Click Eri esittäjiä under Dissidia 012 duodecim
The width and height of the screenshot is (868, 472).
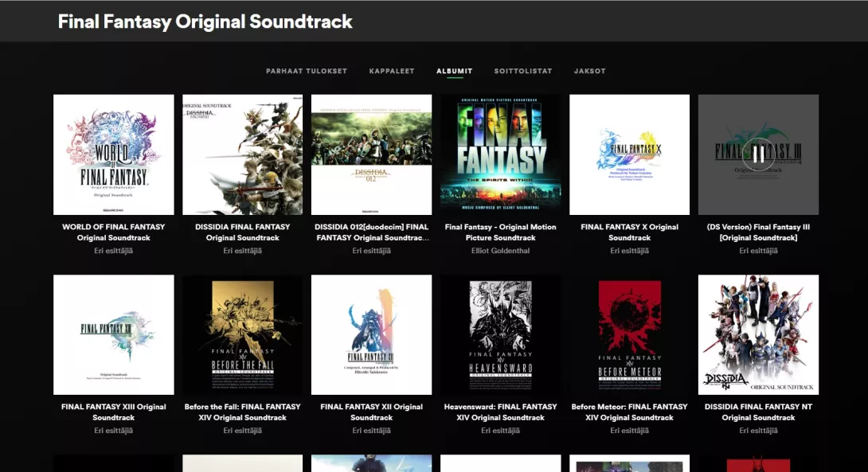pos(371,251)
